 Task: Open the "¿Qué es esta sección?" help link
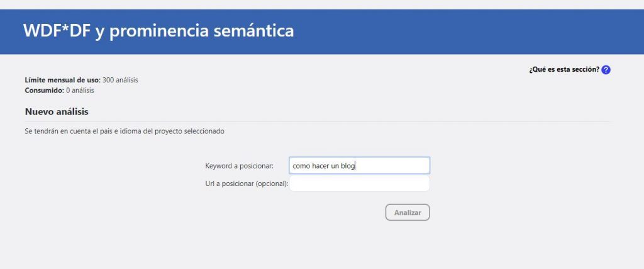tap(564, 69)
